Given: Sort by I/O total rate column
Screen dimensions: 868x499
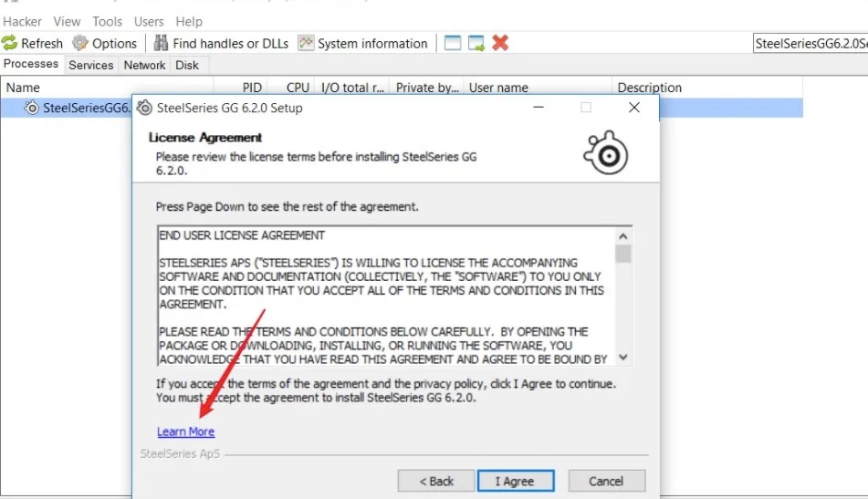Looking at the screenshot, I should point(352,88).
